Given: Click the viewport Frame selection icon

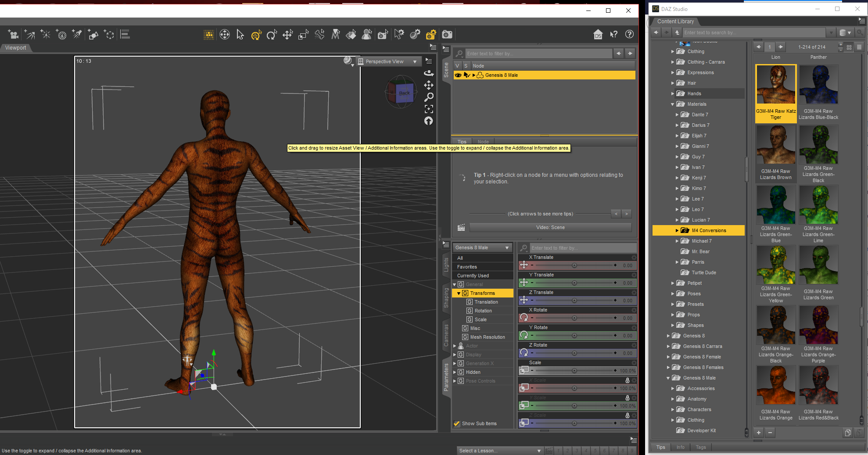Looking at the screenshot, I should point(429,109).
